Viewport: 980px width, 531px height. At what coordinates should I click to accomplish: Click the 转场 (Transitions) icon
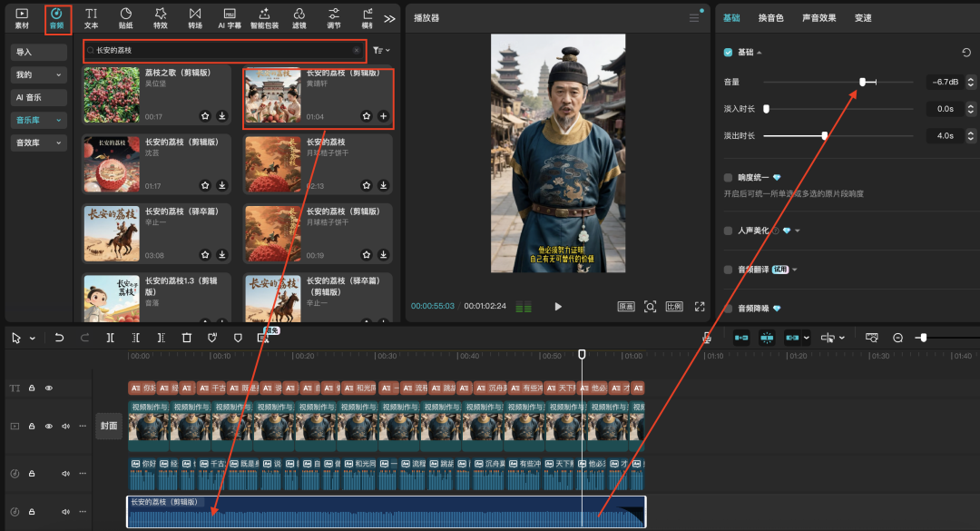click(194, 16)
